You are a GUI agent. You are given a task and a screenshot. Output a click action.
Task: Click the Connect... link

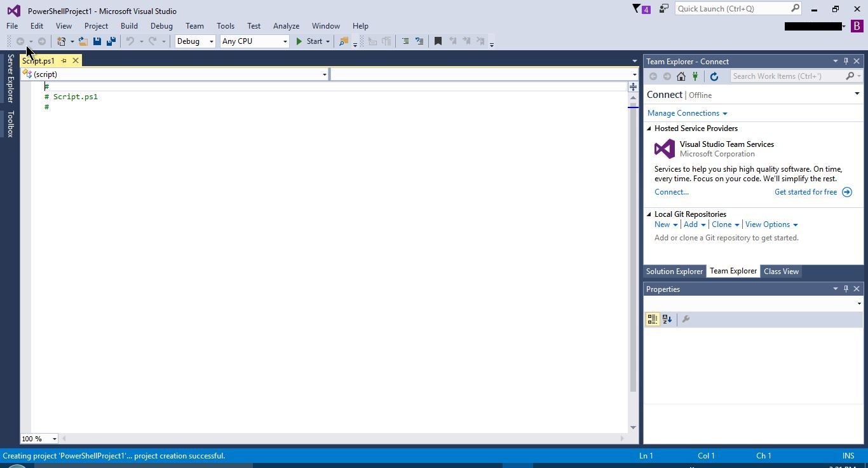(671, 192)
